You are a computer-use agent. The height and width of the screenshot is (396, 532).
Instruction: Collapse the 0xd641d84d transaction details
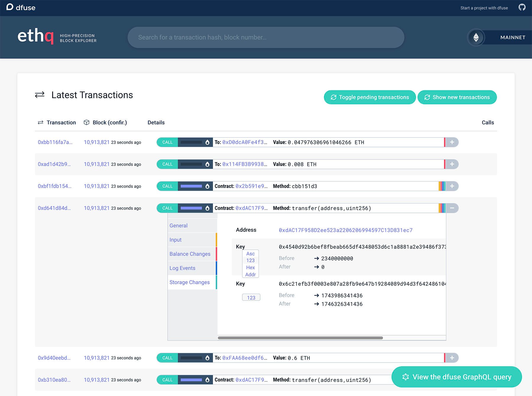tap(452, 208)
